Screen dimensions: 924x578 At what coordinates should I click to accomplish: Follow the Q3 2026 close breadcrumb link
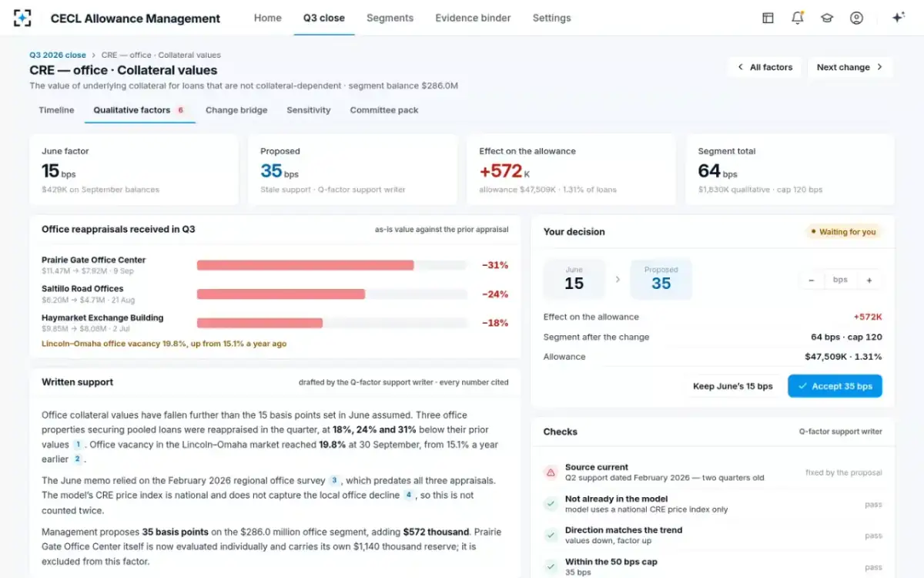pos(58,55)
